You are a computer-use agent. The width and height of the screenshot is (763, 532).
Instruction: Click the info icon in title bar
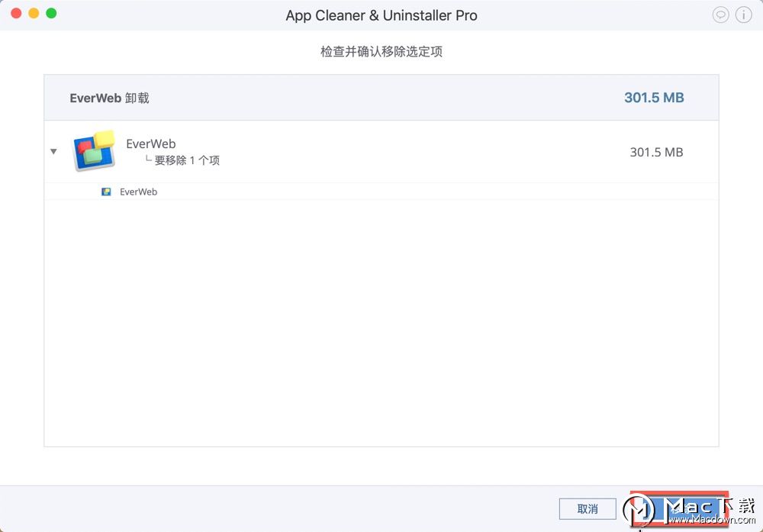tap(743, 15)
